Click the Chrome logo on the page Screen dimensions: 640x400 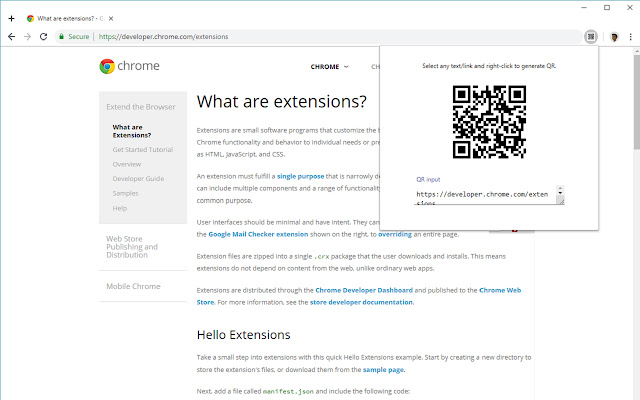(x=129, y=66)
